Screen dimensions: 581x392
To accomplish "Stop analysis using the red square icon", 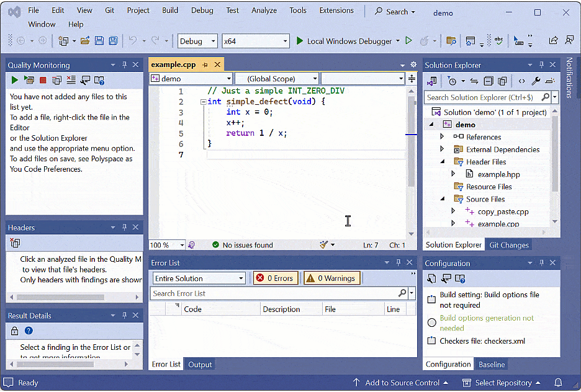I will click(x=44, y=80).
